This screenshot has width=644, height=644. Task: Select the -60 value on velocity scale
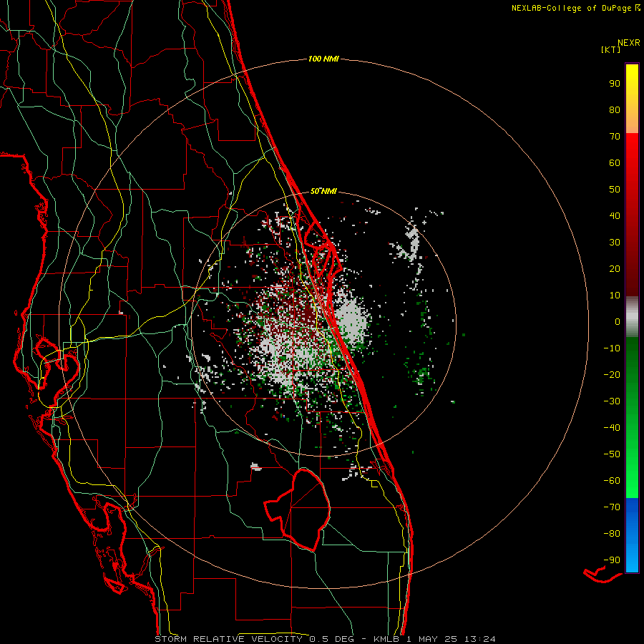pos(612,481)
